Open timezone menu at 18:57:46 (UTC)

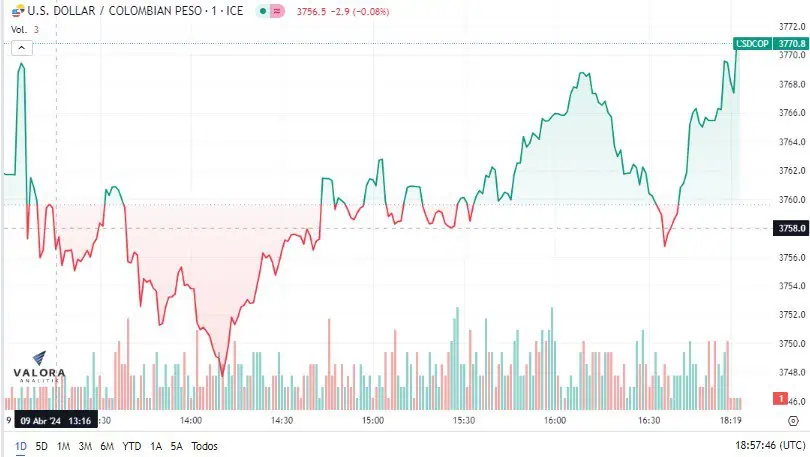point(770,445)
